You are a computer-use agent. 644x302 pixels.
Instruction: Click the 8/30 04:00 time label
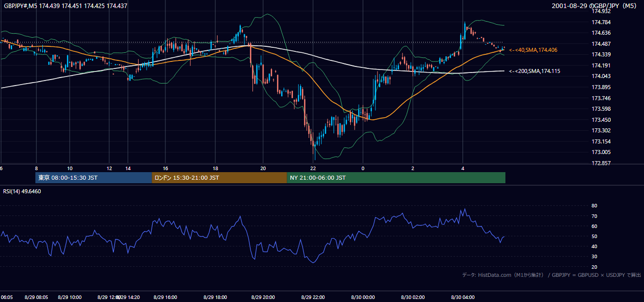tap(463, 297)
